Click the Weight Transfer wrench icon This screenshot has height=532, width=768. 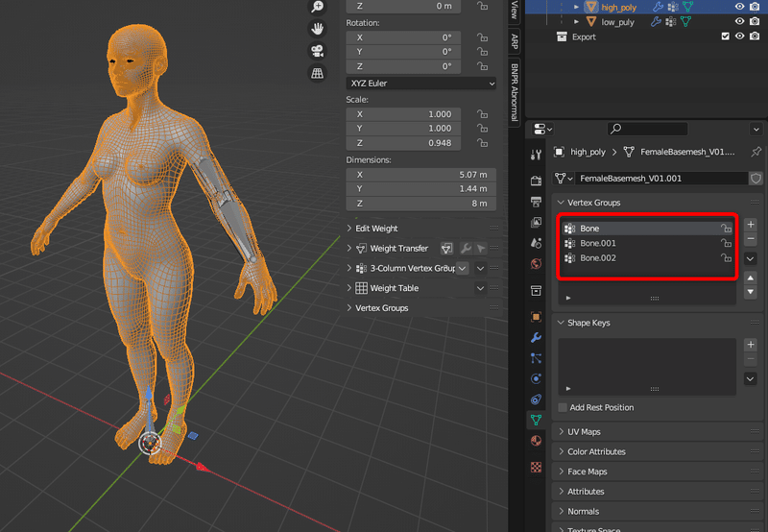[x=466, y=249]
